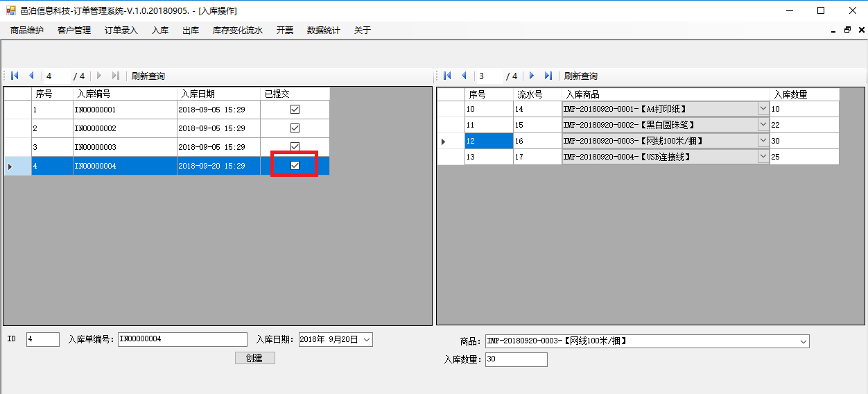This screenshot has width=868, height=394.
Task: Click 刷新查询 in the right toolbar
Action: click(581, 76)
